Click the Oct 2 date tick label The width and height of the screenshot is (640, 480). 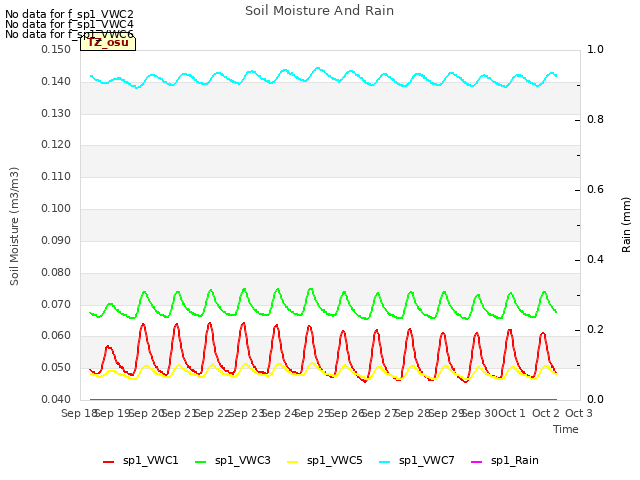click(x=546, y=413)
